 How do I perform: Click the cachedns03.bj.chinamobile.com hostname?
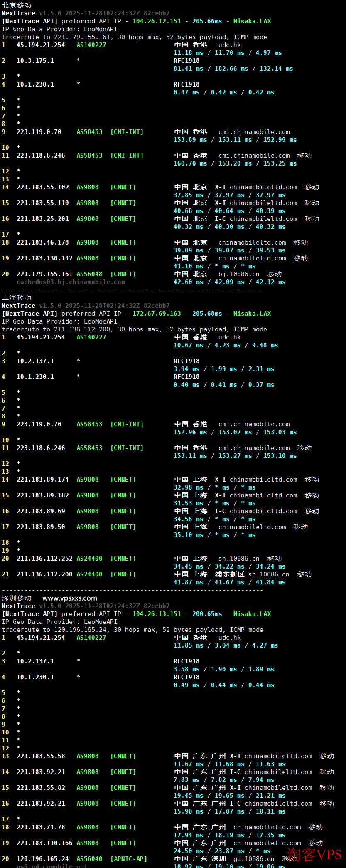tap(71, 282)
